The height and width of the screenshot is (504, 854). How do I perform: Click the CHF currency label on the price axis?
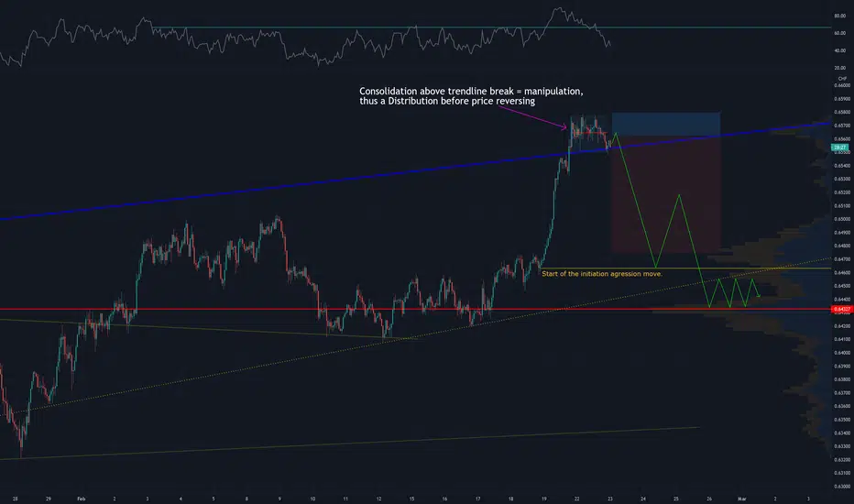(842, 79)
